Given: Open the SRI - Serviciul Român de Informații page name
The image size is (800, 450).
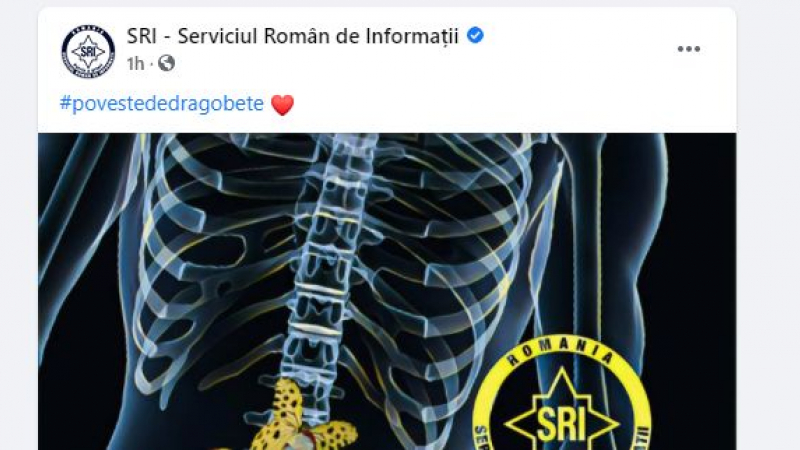Looking at the screenshot, I should (x=292, y=36).
